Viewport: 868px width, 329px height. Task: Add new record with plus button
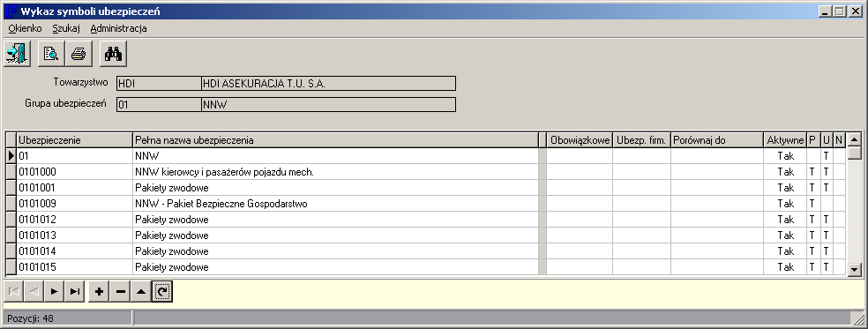pyautogui.click(x=99, y=291)
